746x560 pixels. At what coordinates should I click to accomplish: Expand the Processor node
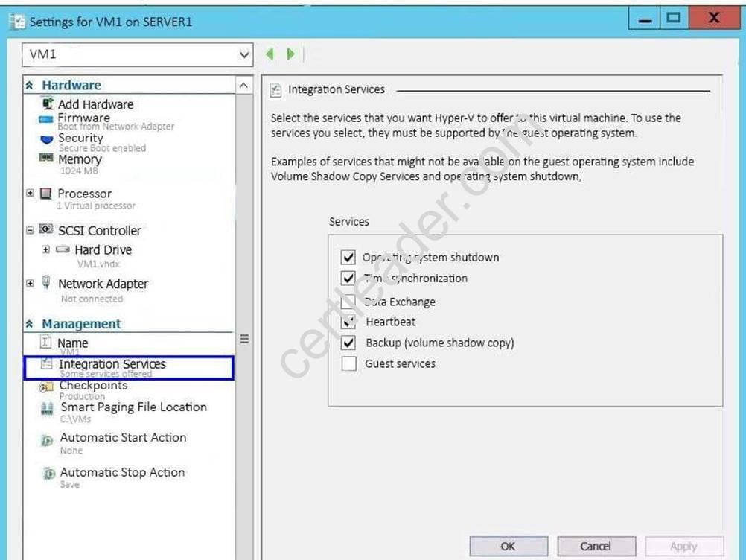(x=30, y=193)
